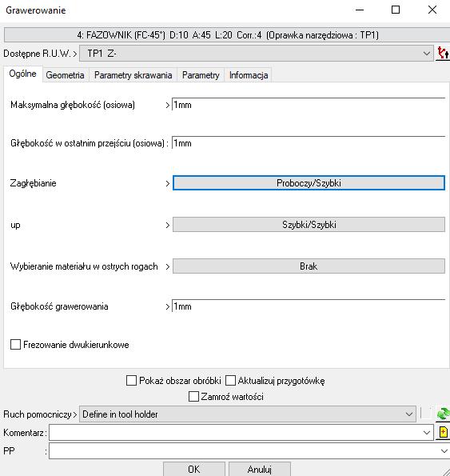
Task: Open the Geometria tab
Action: [66, 75]
